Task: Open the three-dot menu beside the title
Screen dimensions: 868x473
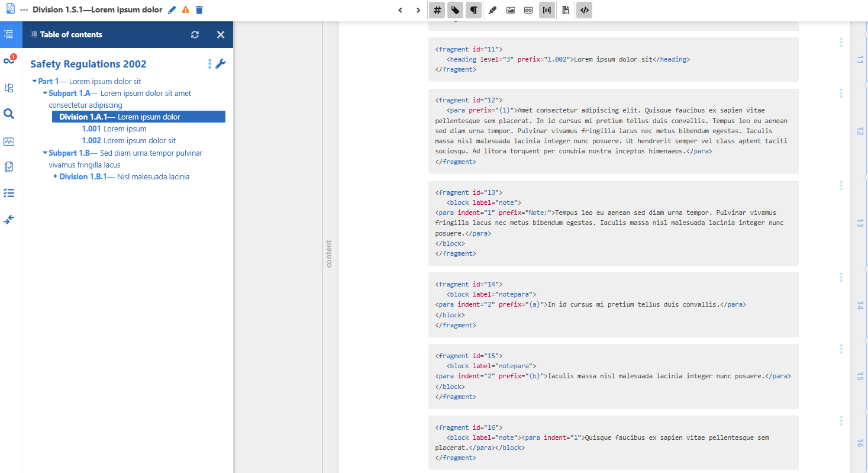Action: 24,10
